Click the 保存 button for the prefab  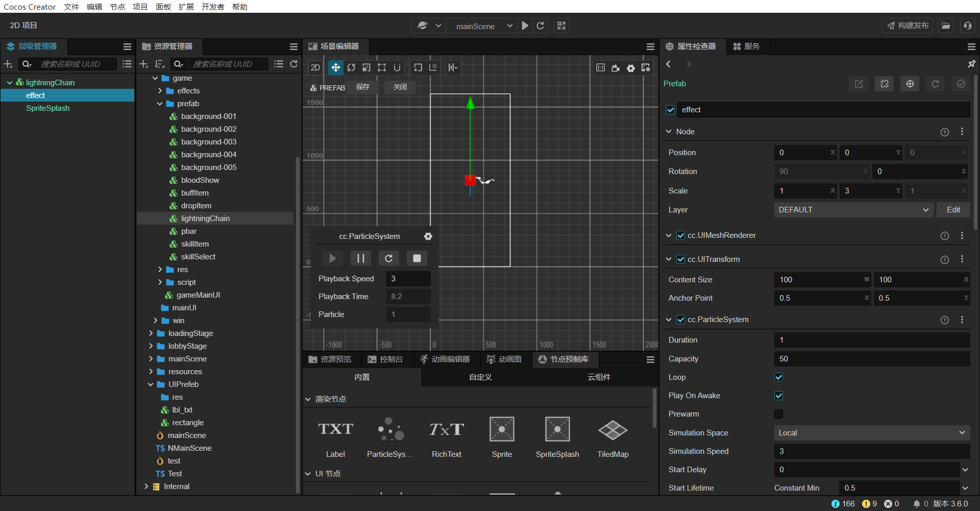(363, 87)
